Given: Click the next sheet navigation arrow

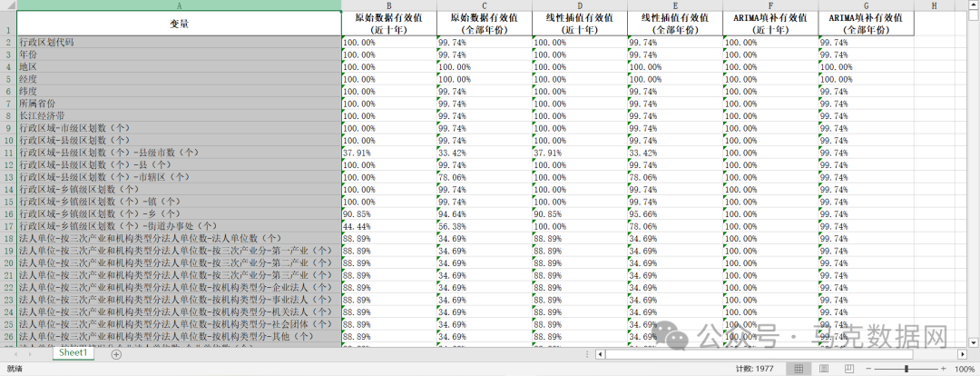Looking at the screenshot, I should point(30,354).
